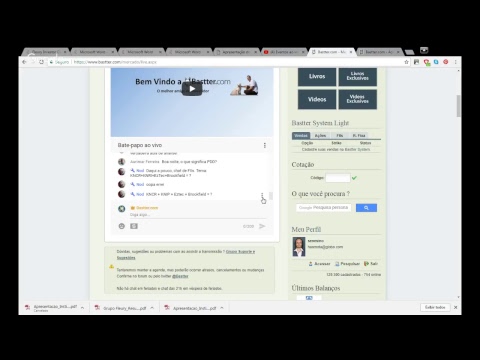Image resolution: width=480 pixels, height=360 pixels.
Task: Send the chat message with the arrow icon
Action: pos(262,226)
